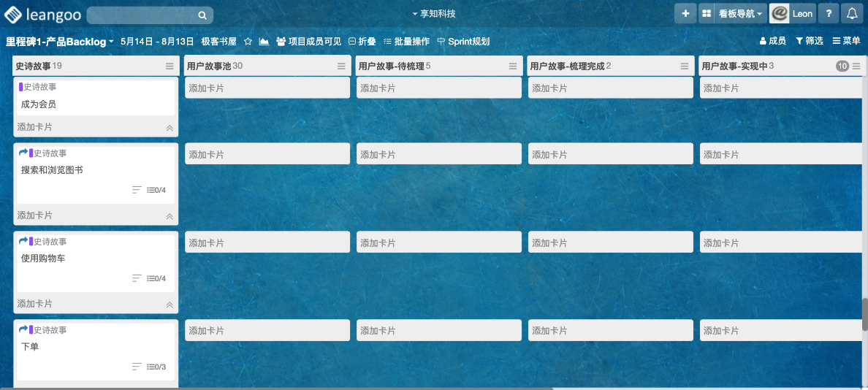Open list menu for 用户故事池 column
This screenshot has height=390, width=868.
tap(341, 66)
